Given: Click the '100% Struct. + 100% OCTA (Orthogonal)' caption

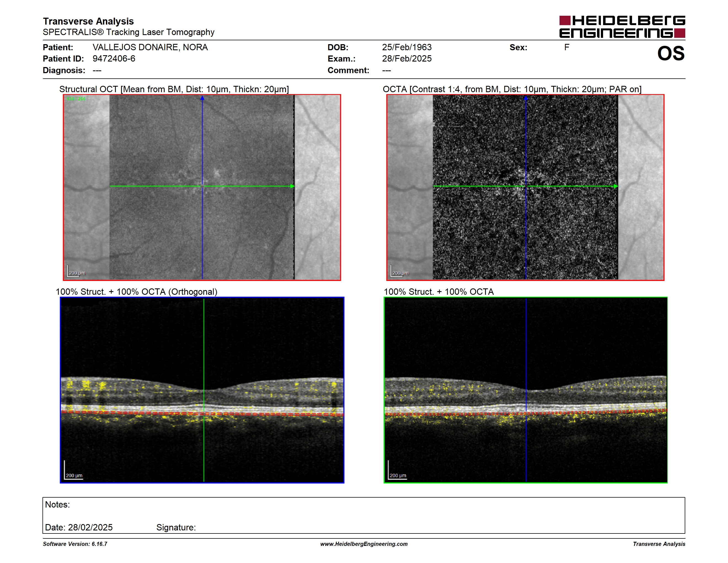Looking at the screenshot, I should pyautogui.click(x=136, y=292).
